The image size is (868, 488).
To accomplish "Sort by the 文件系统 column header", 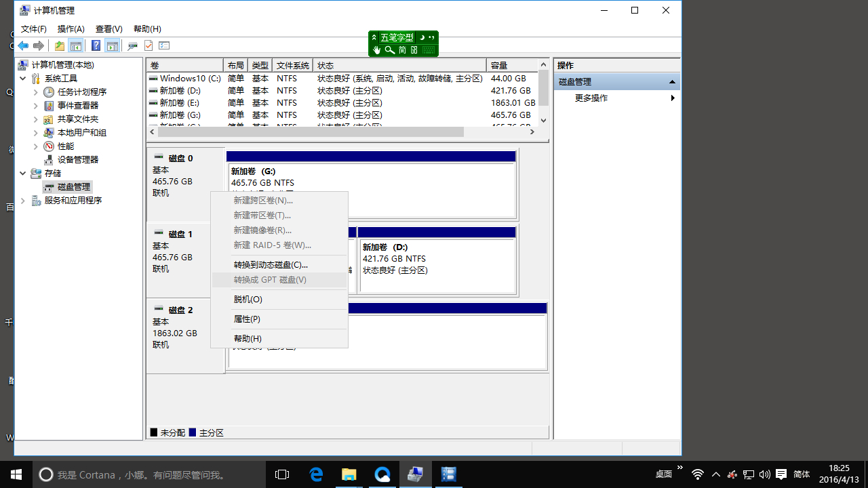I will click(x=293, y=66).
